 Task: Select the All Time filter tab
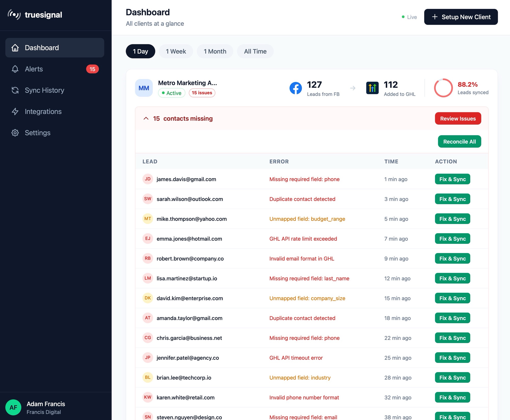(x=255, y=51)
